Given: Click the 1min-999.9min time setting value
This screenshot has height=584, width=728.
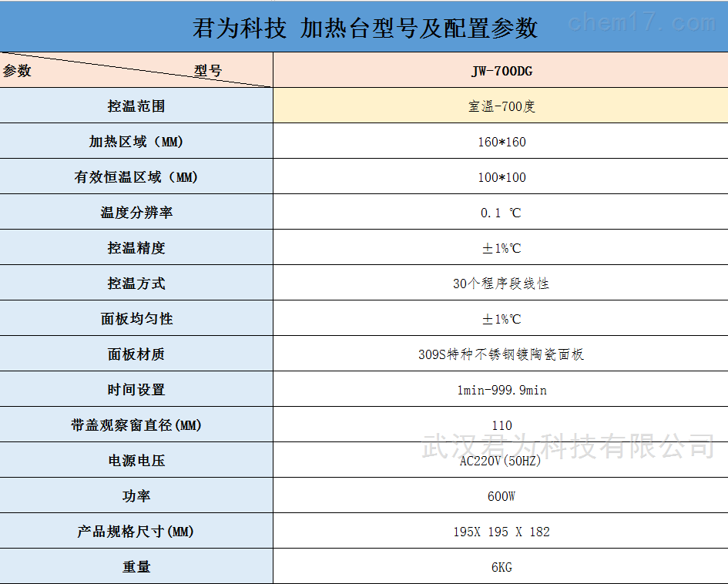Looking at the screenshot, I should pos(502,390).
